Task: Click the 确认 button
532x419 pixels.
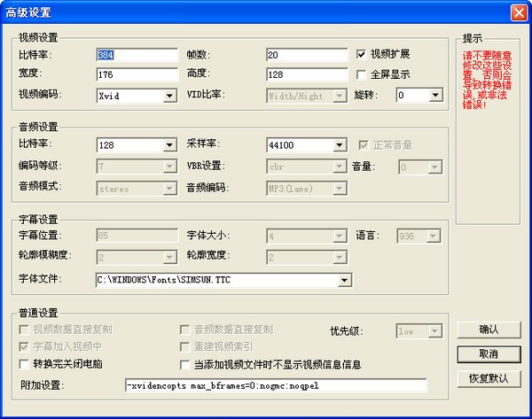Action: tap(489, 330)
